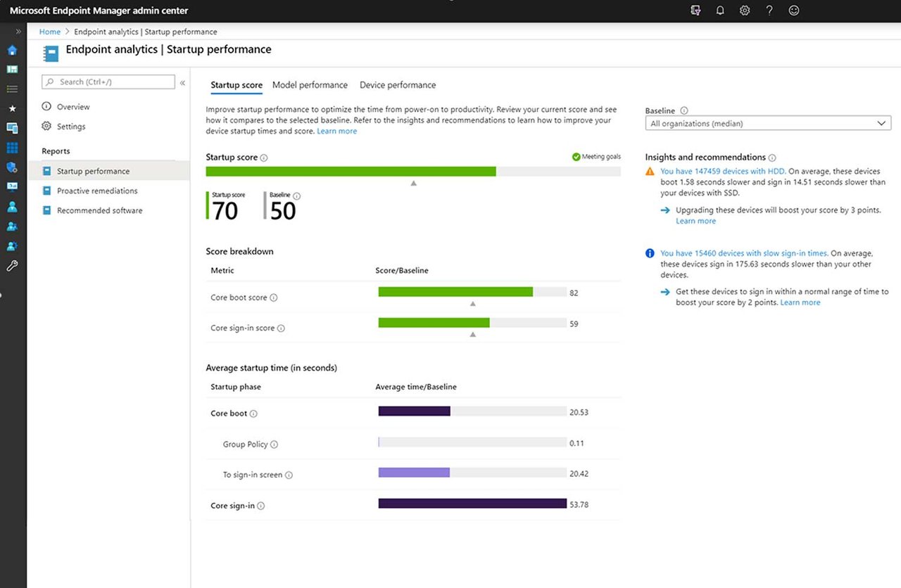Open Troubleshooting wrench icon
901x588 pixels.
point(12,266)
